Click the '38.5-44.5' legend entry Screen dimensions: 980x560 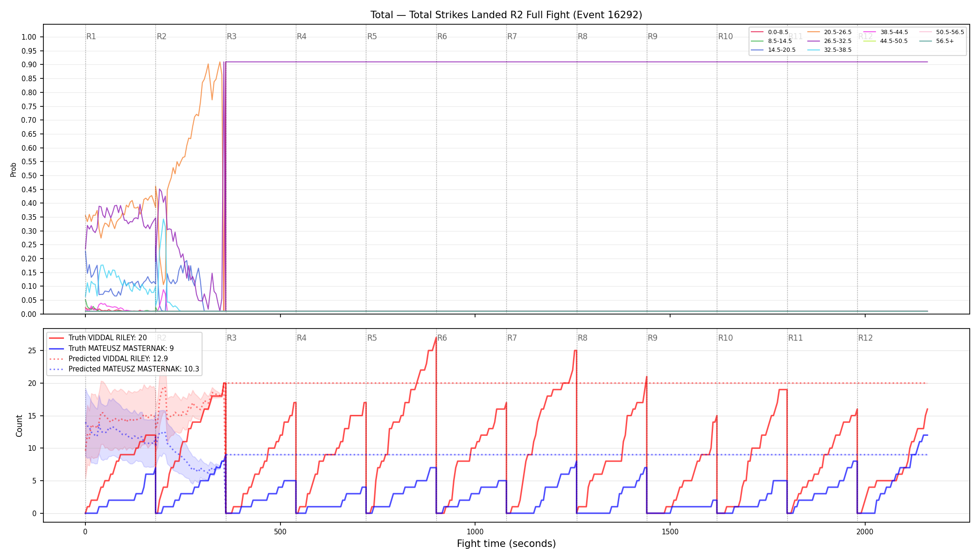[x=886, y=32]
